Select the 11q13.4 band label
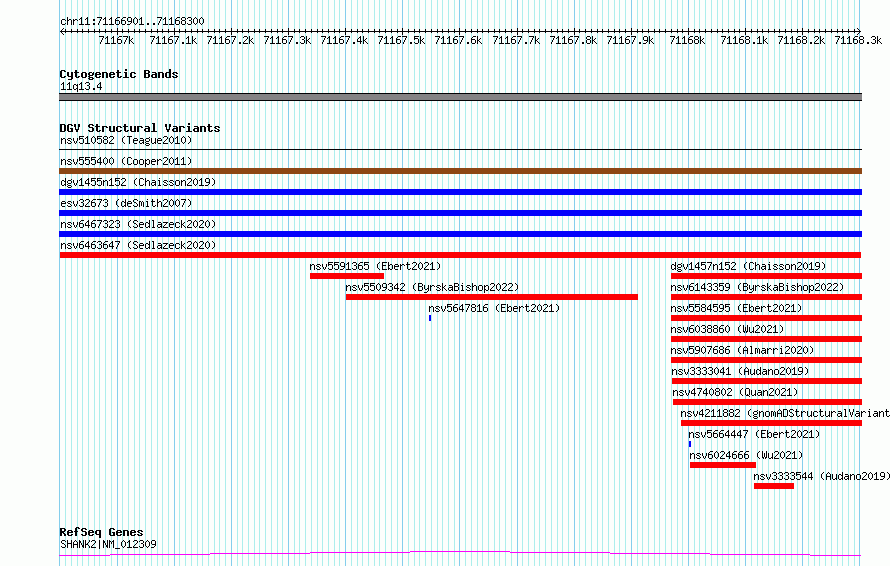 (81, 86)
